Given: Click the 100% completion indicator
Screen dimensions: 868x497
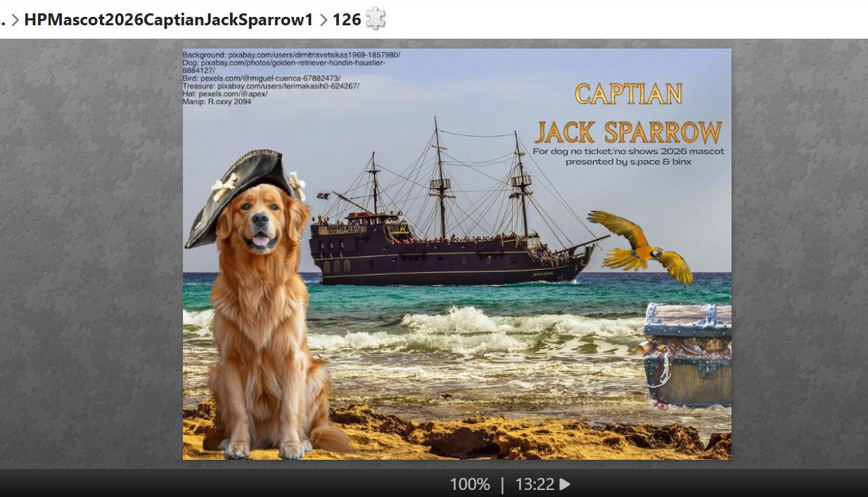Looking at the screenshot, I should [x=470, y=484].
